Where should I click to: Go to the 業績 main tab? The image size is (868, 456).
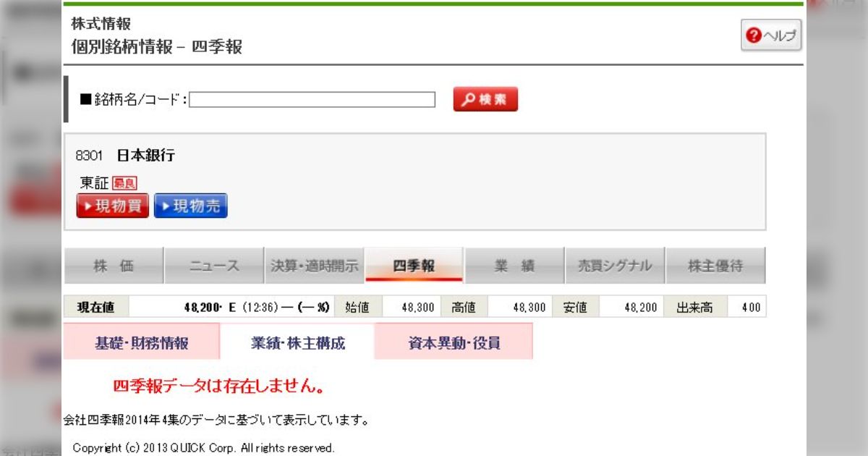click(514, 266)
